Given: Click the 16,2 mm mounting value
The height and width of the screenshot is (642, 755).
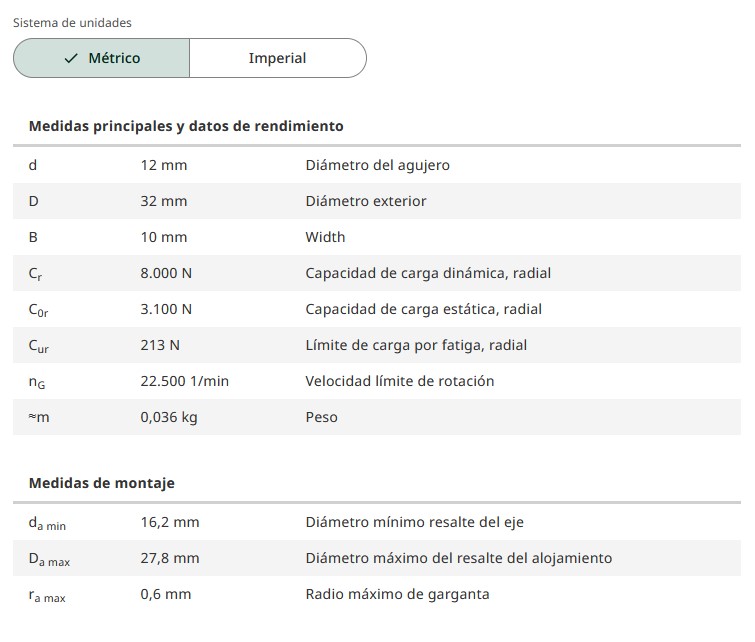Looking at the screenshot, I should [170, 522].
